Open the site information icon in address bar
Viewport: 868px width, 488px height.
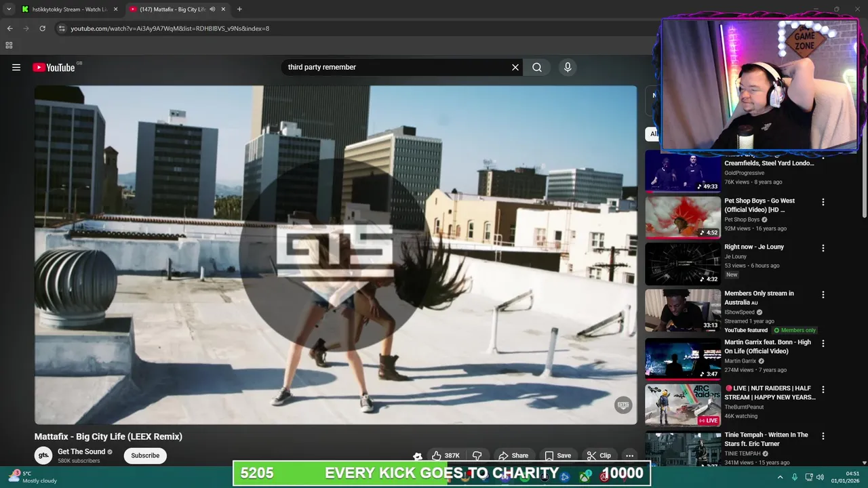[x=62, y=28]
